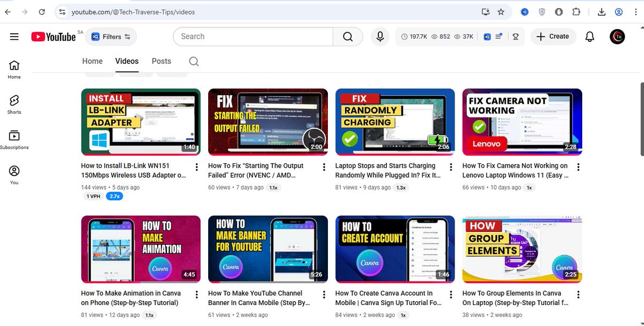Open the How To Create Account thumbnail

(395, 249)
